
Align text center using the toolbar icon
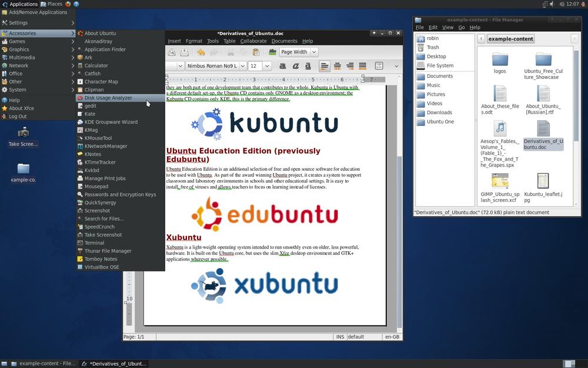[x=337, y=66]
